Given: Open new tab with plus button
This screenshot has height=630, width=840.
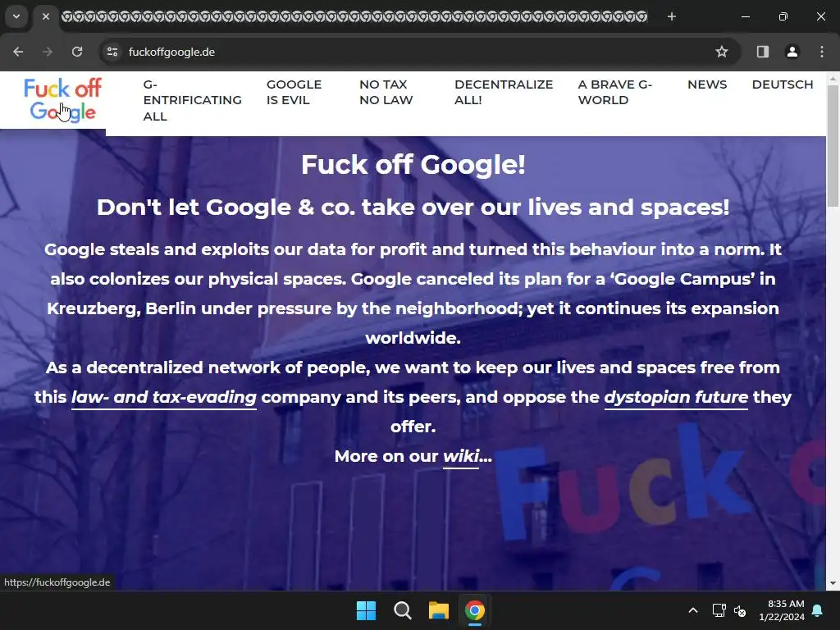Looking at the screenshot, I should pos(672,16).
